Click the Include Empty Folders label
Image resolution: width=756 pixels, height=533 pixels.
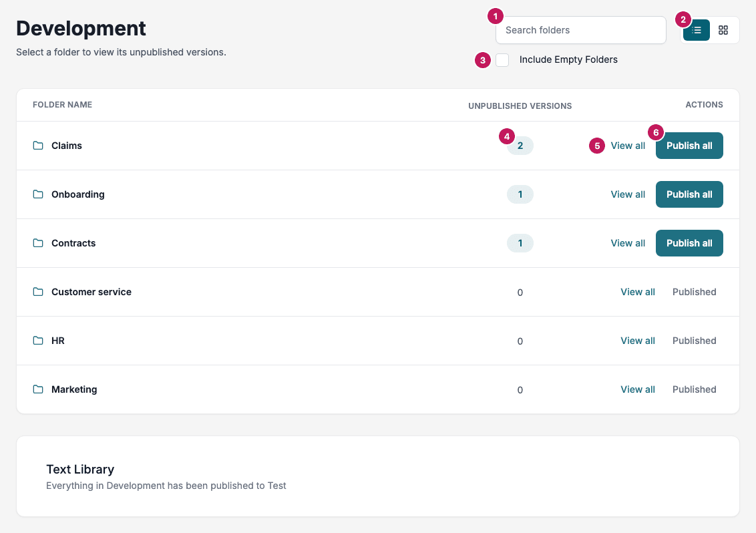(x=568, y=60)
